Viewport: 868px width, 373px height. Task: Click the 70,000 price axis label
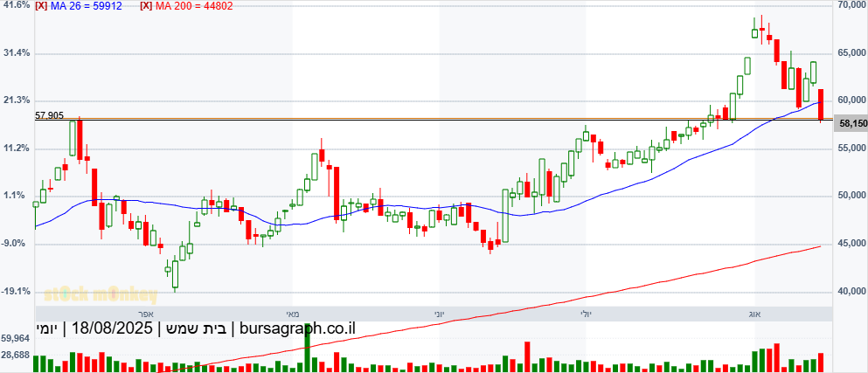click(x=851, y=5)
